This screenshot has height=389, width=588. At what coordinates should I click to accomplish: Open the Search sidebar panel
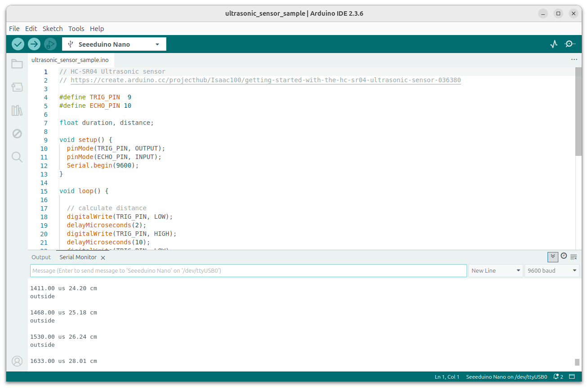coord(17,157)
